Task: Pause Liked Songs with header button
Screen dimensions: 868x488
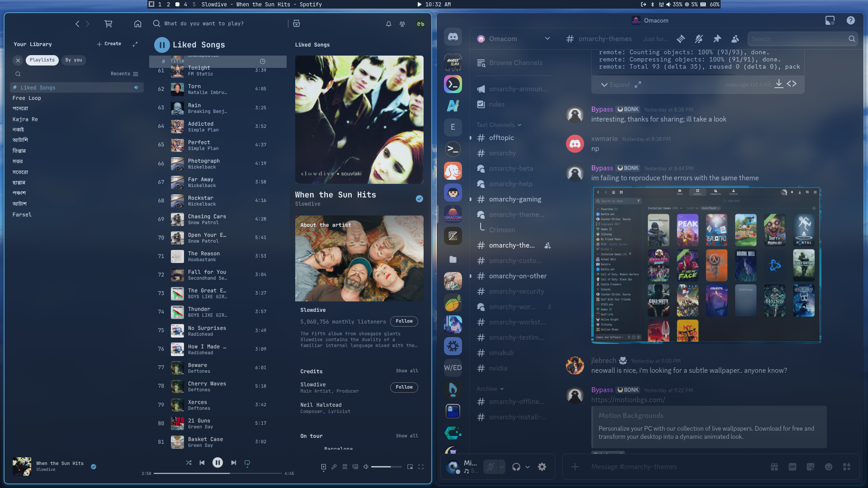Action: click(x=162, y=45)
